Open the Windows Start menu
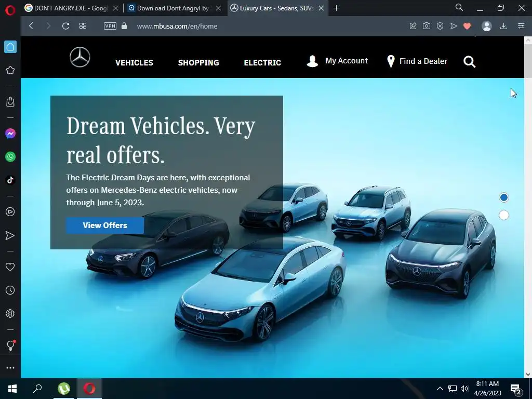The image size is (532, 399). [12, 389]
